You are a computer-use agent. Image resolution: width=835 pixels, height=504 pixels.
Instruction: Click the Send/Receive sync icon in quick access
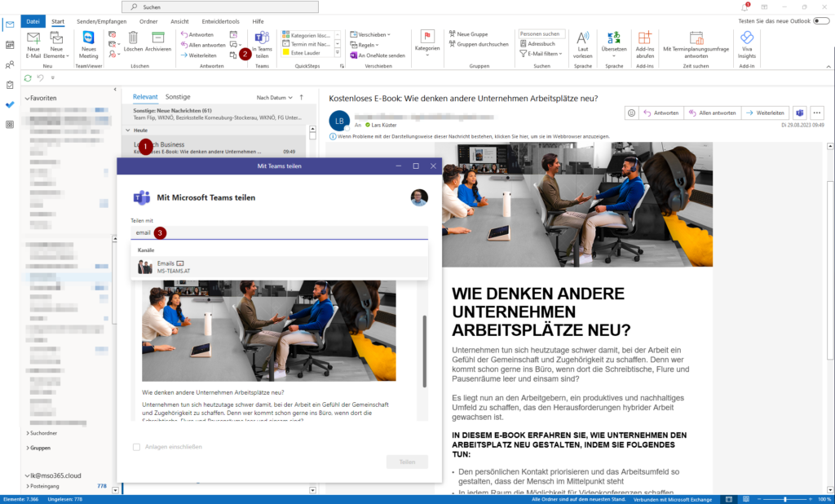[x=28, y=77]
